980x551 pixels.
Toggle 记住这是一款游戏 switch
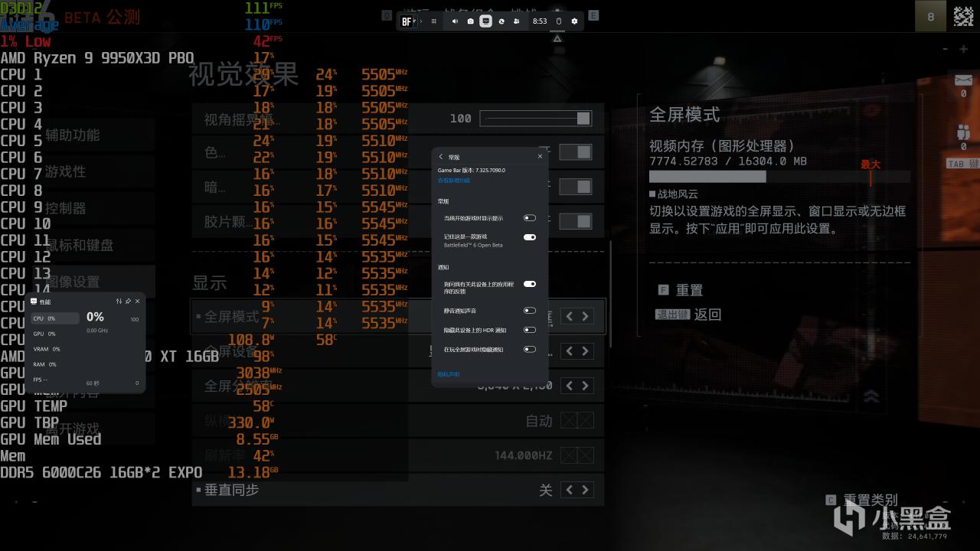coord(529,237)
